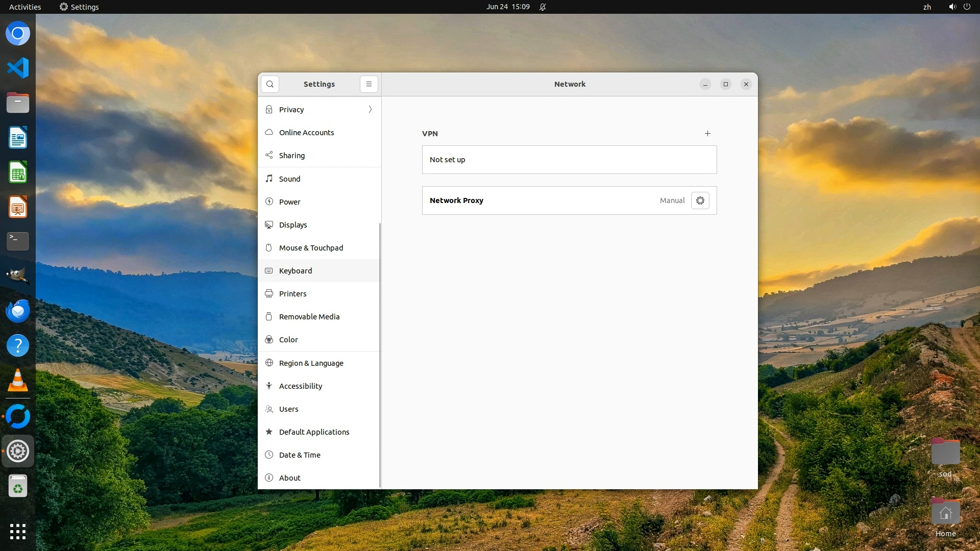980x551 pixels.
Task: Launch Thunderbird from the dock
Action: click(x=18, y=311)
